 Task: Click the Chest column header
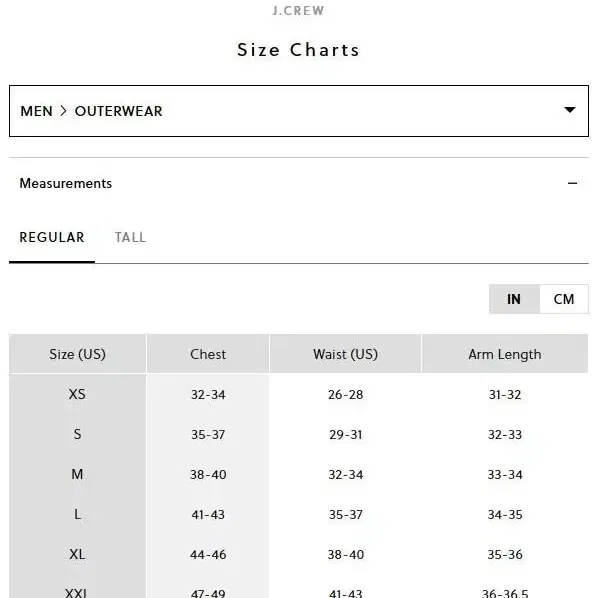pyautogui.click(x=208, y=354)
